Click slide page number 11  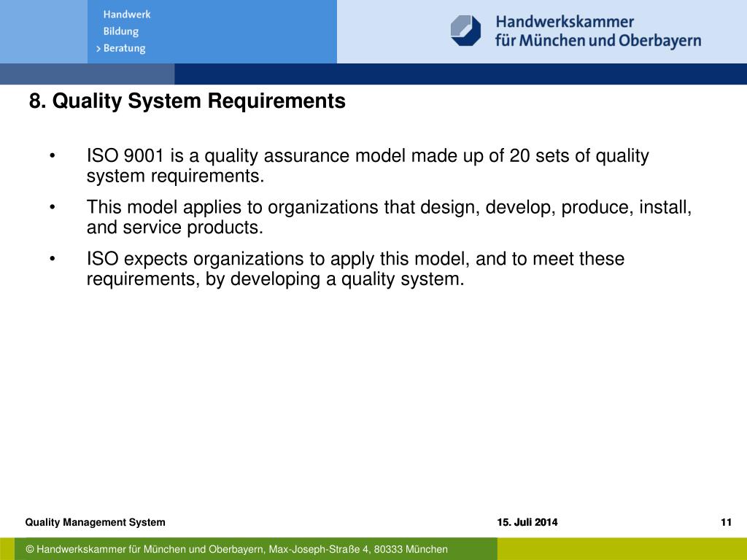click(x=726, y=522)
